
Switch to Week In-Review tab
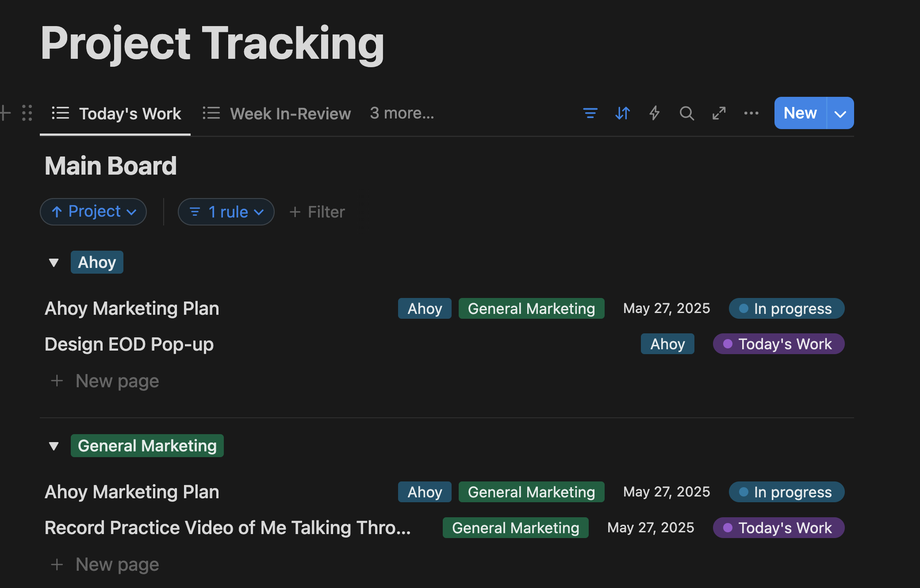277,114
